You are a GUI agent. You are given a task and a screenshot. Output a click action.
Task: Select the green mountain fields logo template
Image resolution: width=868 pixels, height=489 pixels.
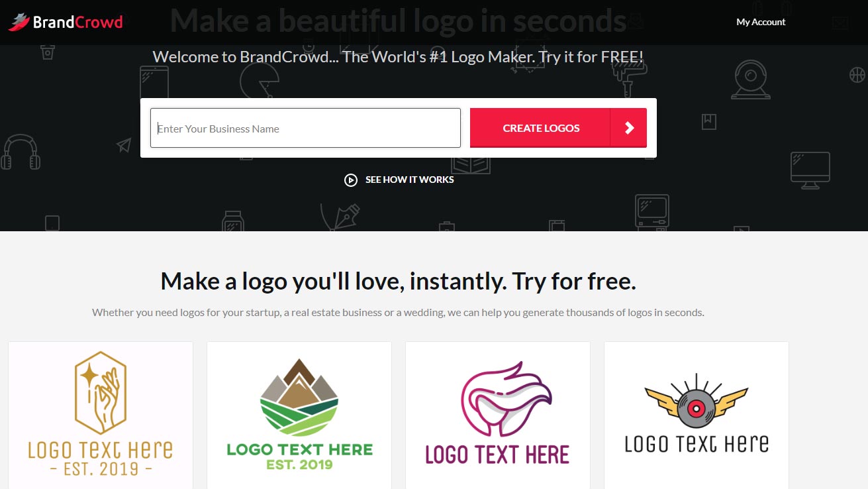point(299,415)
